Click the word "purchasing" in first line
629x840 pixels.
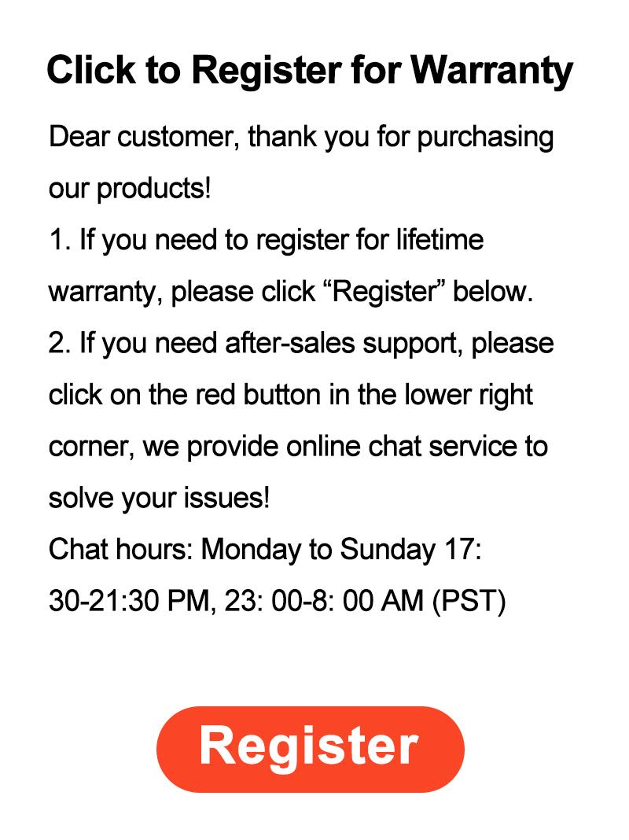click(485, 138)
